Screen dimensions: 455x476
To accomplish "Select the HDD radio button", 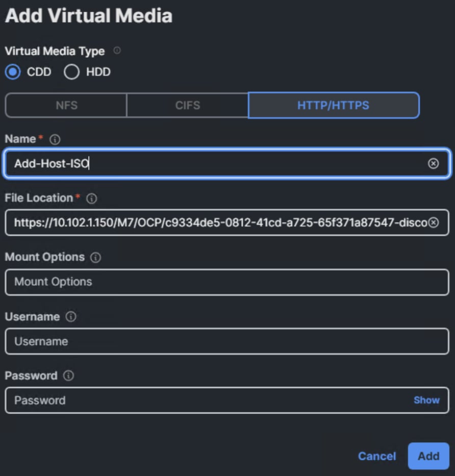I will pyautogui.click(x=71, y=72).
